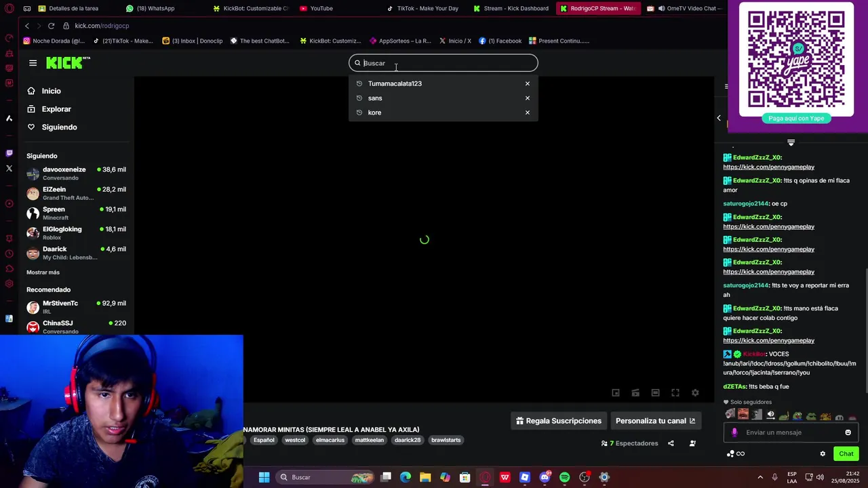Open the Daarick channel
Viewport: 868px width, 488px height.
pyautogui.click(x=76, y=253)
